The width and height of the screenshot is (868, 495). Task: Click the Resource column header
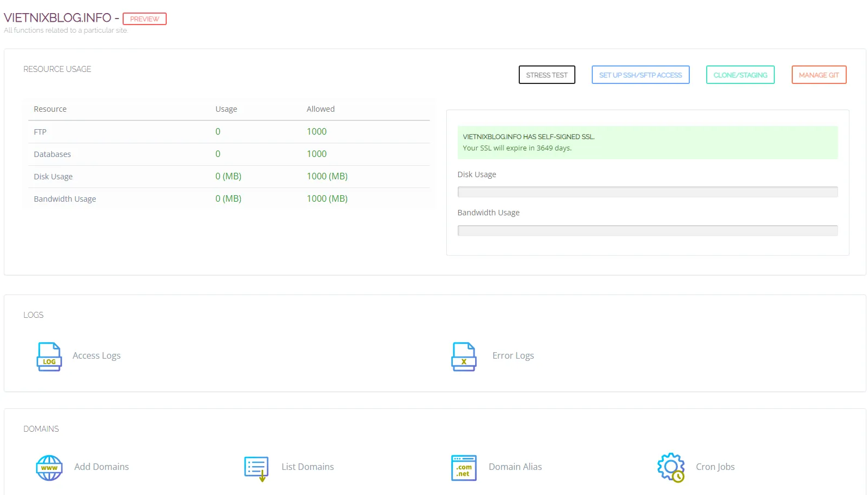pos(50,109)
